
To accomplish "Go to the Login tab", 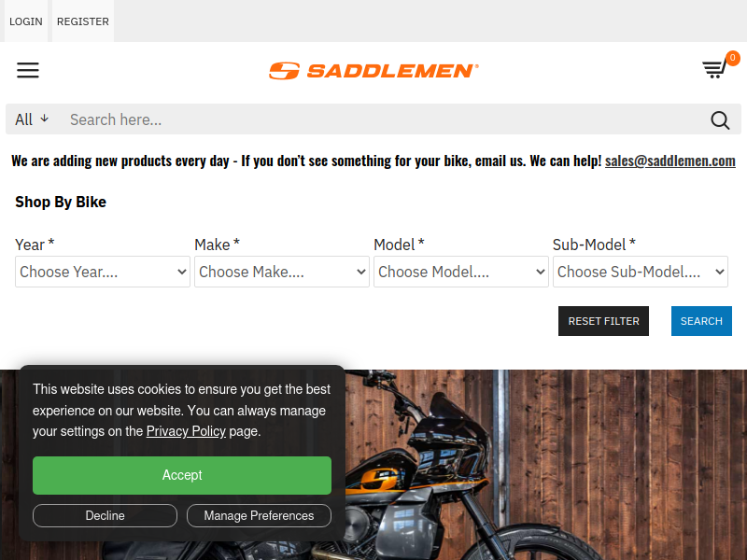I will pos(26,21).
